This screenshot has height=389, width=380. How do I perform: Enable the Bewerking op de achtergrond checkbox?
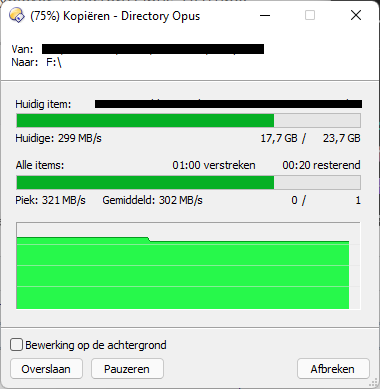[16, 345]
